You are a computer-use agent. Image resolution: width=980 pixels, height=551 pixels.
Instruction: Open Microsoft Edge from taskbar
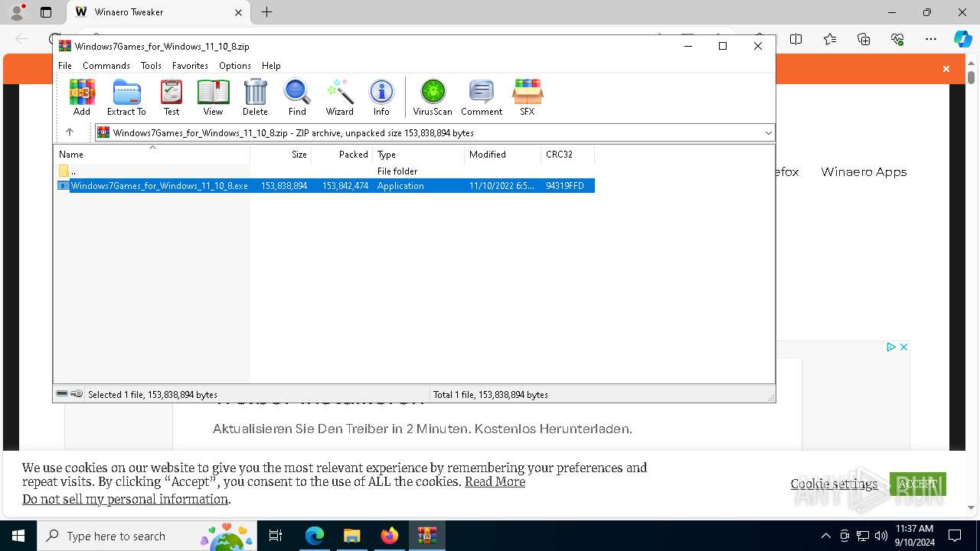point(315,536)
